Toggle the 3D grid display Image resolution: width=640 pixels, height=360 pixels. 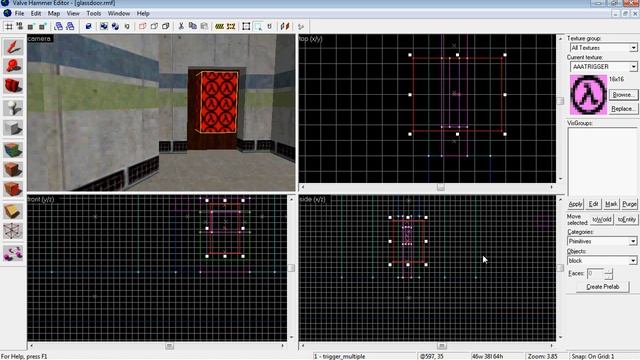(x=20, y=26)
